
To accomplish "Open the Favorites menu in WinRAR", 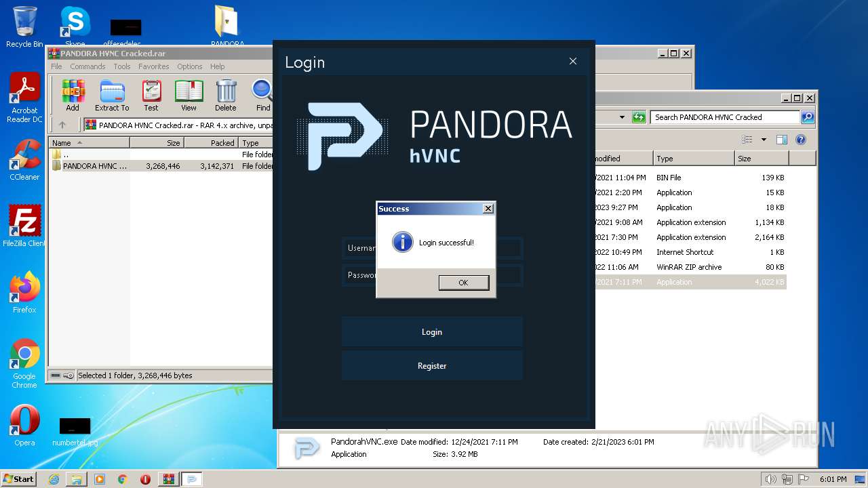I will 154,66.
